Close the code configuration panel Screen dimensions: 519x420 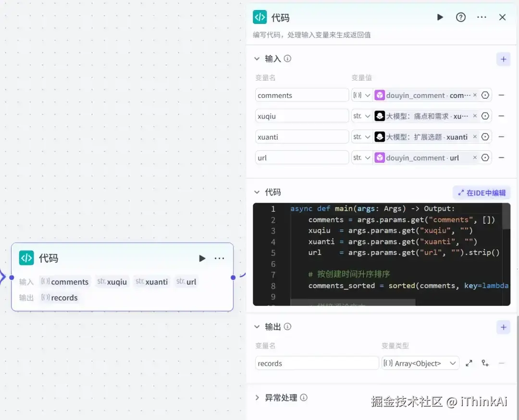503,17
